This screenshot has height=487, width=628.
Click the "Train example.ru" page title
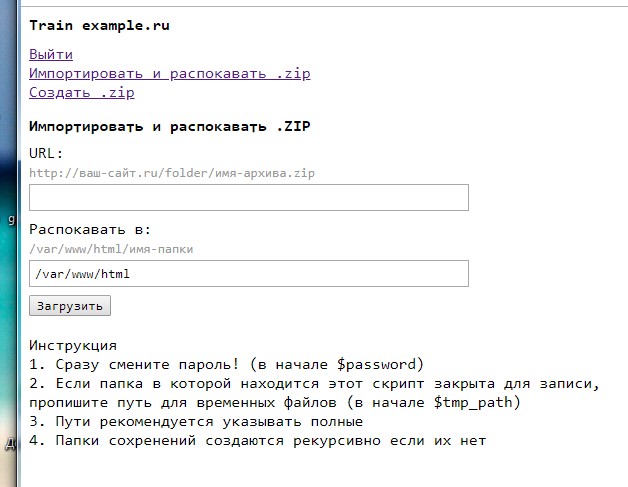99,26
